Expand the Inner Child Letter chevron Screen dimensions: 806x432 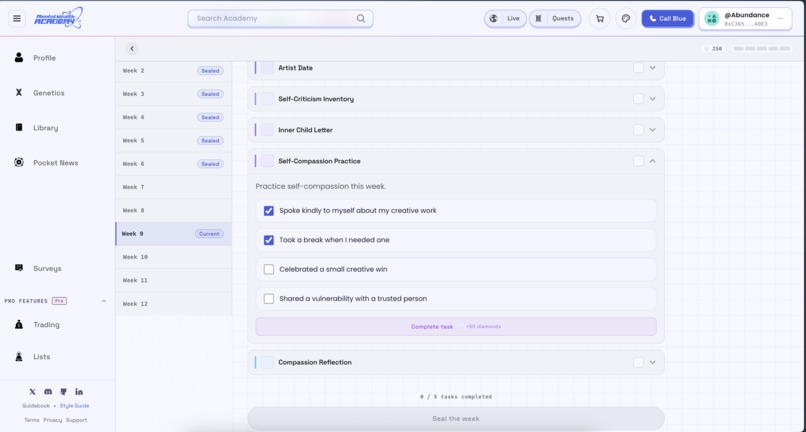[653, 130]
